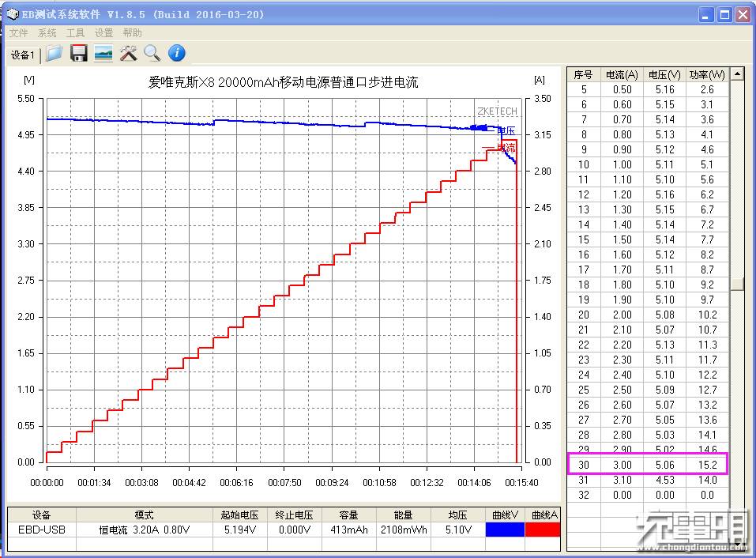Screen dimensions: 756x558
Task: Click the data table scrollbar thumb
Action: (737, 284)
